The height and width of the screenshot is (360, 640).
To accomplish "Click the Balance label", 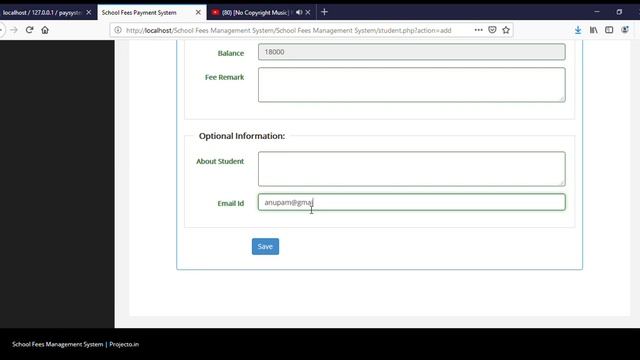I will pos(231,53).
